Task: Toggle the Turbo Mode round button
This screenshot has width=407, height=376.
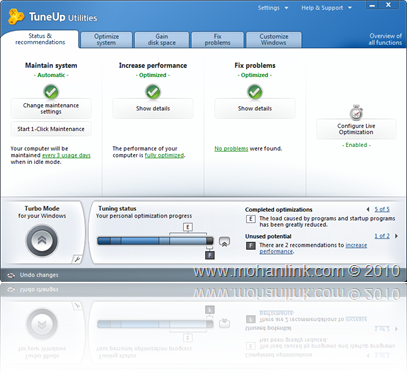Action: pyautogui.click(x=42, y=240)
